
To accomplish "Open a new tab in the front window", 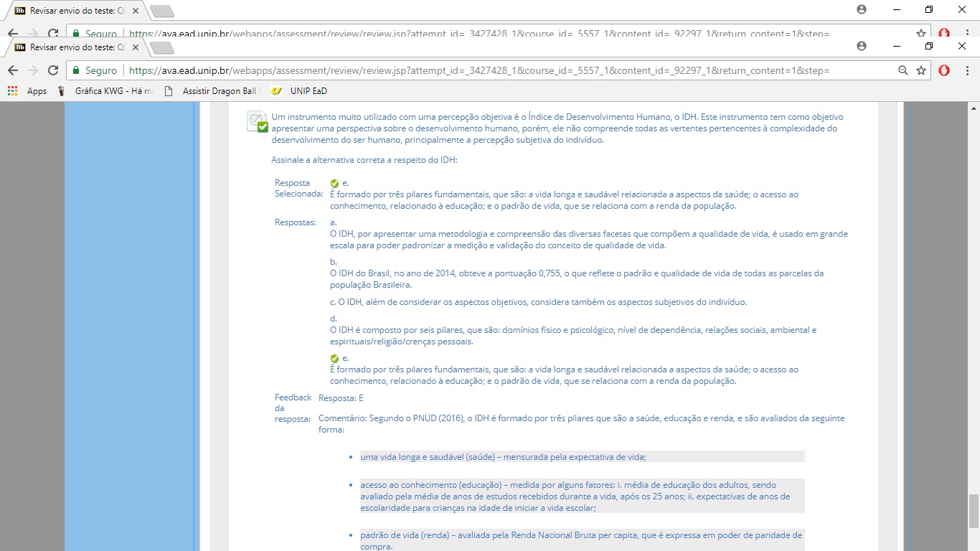I will point(162,48).
